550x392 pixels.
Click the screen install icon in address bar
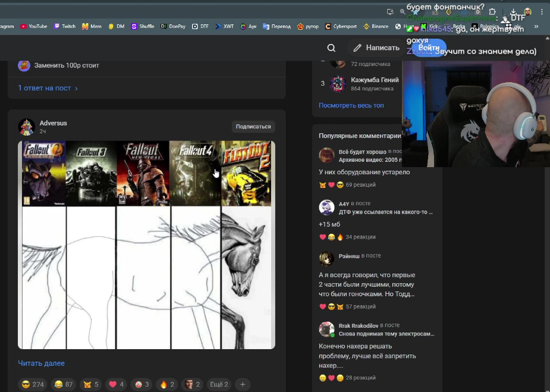pyautogui.click(x=390, y=11)
